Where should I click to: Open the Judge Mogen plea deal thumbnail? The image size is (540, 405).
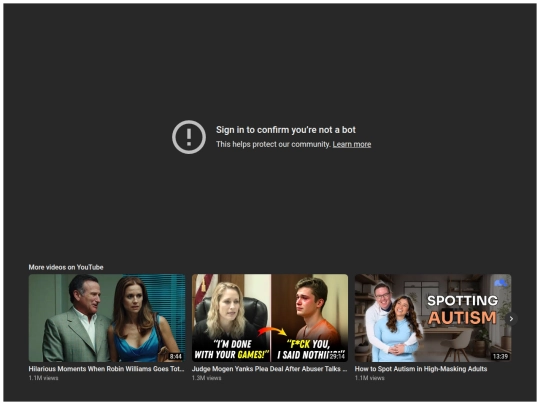click(270, 318)
